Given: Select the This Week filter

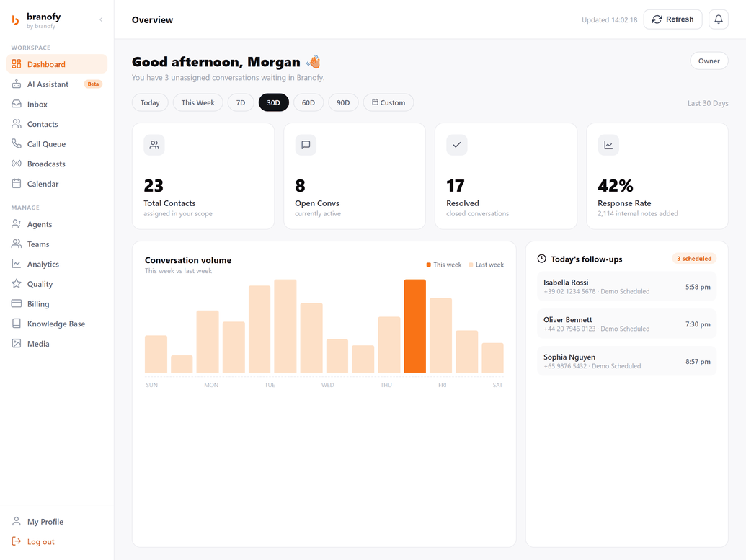Looking at the screenshot, I should (198, 103).
